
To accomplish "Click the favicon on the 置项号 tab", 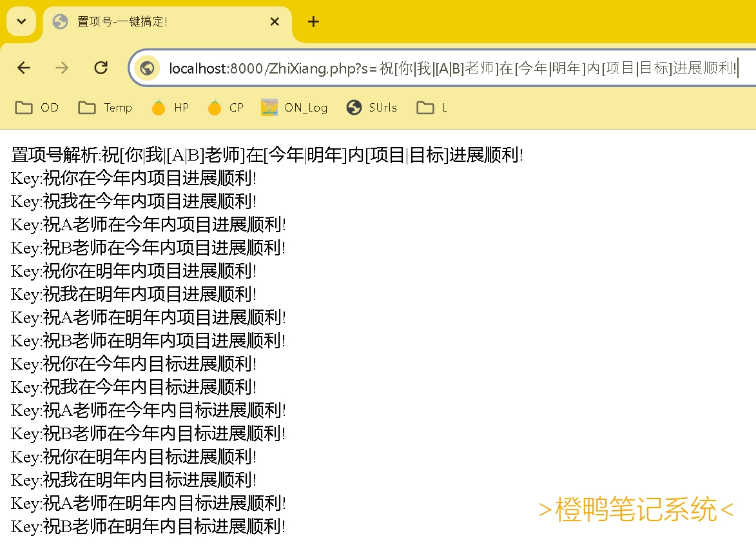I will click(x=60, y=21).
